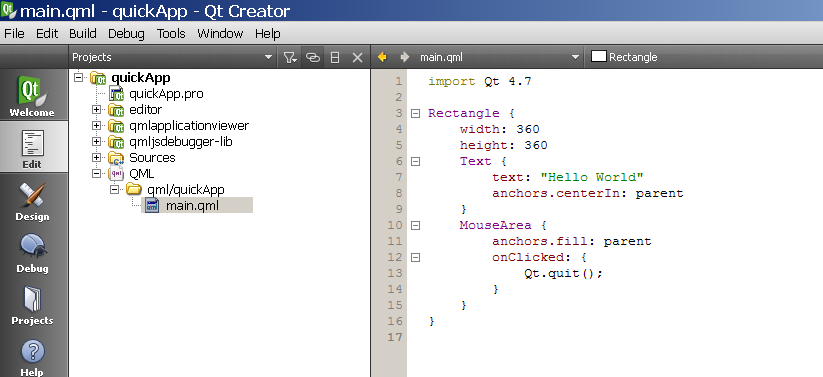Fold the MouseArea block at line 10
Viewport: 823px width, 377px height.
[415, 225]
